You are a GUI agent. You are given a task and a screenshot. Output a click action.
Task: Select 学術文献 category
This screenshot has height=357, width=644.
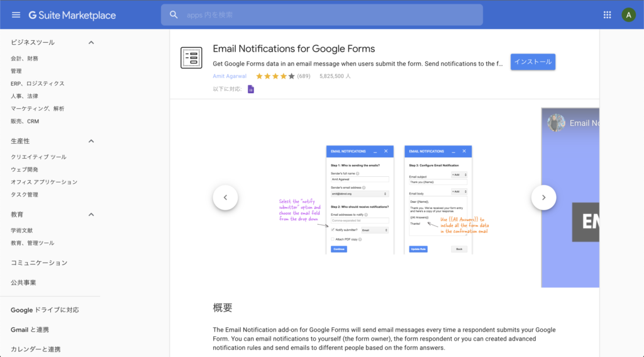click(x=21, y=230)
